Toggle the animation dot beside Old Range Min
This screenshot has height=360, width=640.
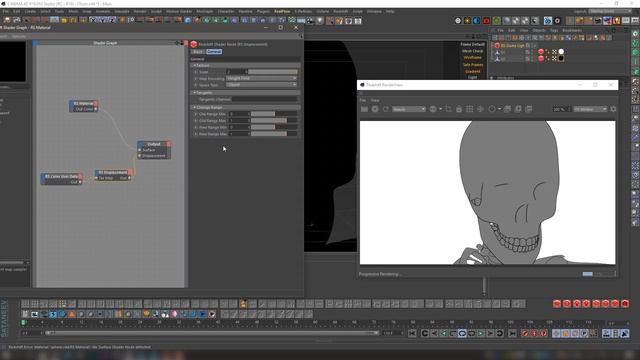click(x=196, y=114)
